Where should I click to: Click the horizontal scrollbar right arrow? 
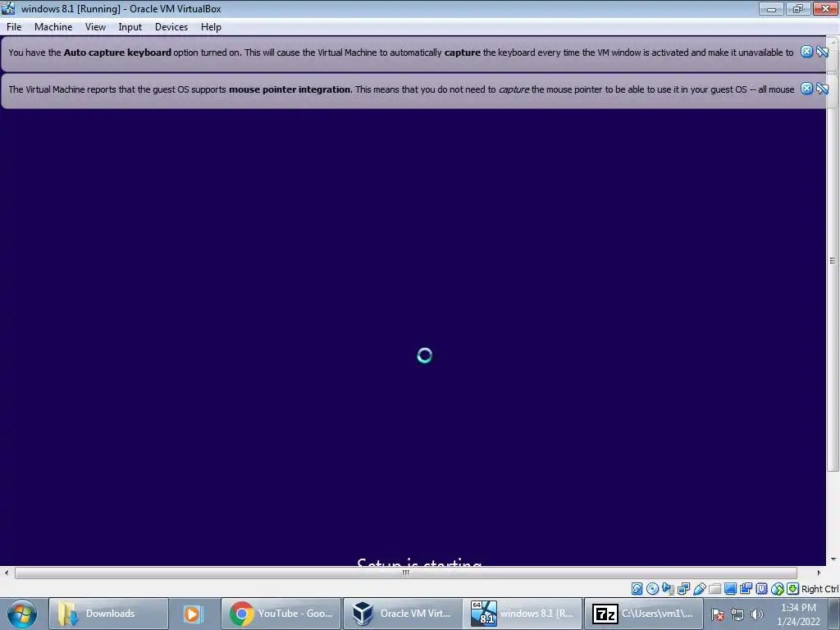(819, 573)
